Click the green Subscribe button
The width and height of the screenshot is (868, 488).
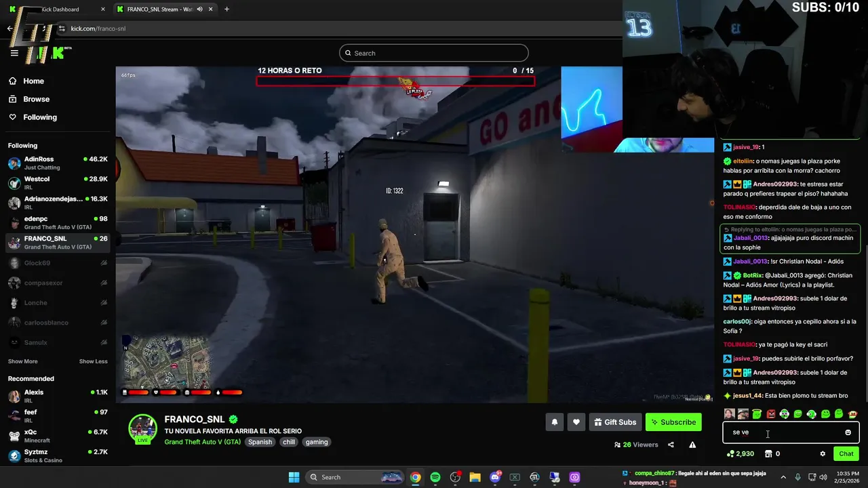(673, 422)
